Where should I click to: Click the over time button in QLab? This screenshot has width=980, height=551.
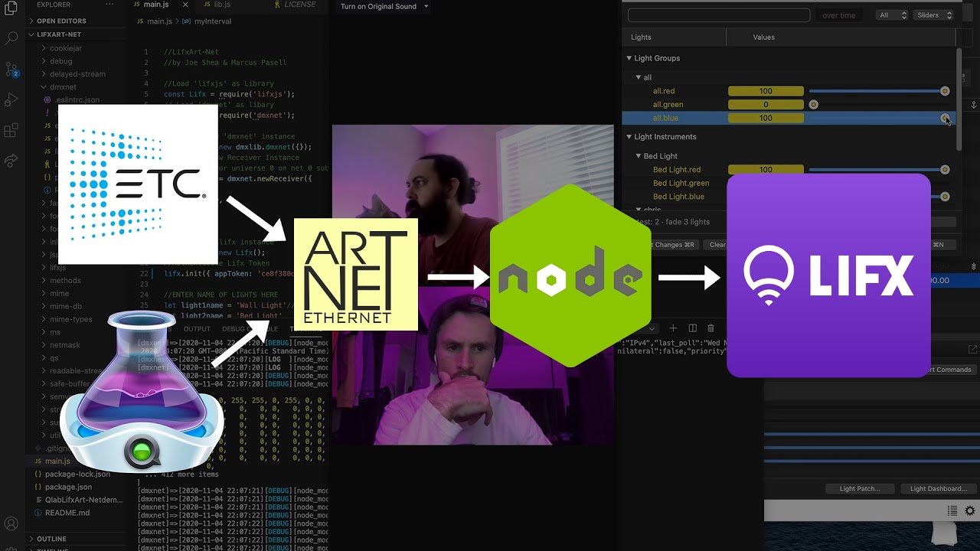pos(838,15)
